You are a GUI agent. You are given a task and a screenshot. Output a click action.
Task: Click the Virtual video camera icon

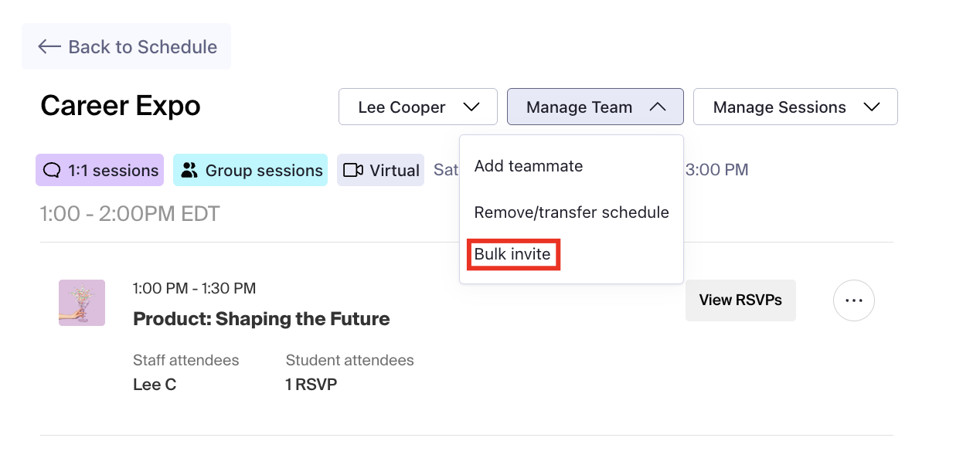353,170
